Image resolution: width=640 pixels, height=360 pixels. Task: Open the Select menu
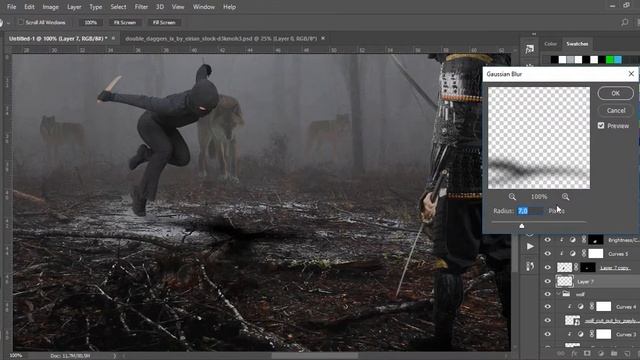click(x=118, y=7)
